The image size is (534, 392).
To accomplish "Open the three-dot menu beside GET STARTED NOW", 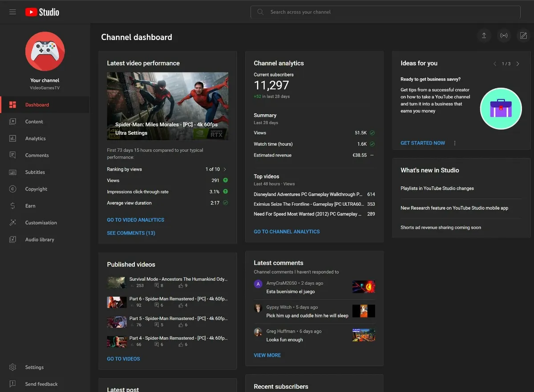I will pyautogui.click(x=455, y=143).
